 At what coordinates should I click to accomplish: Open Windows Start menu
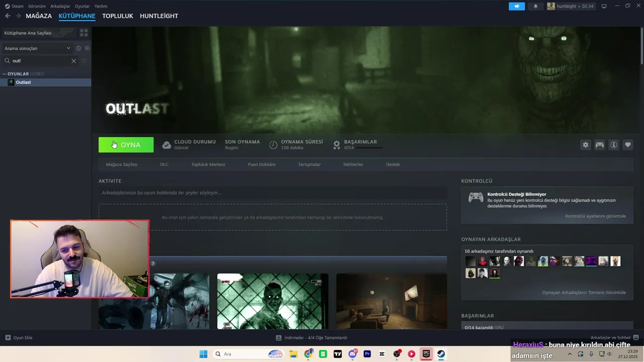(x=203, y=354)
